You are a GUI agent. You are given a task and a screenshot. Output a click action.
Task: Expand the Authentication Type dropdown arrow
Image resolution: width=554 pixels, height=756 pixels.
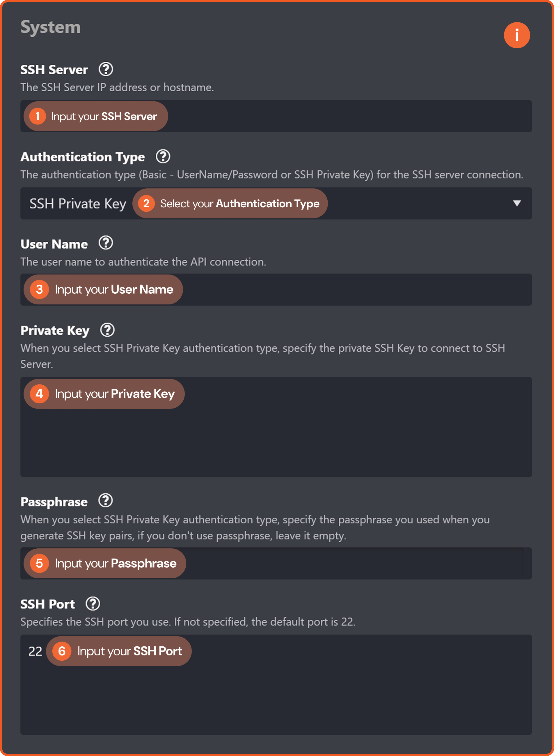(517, 204)
